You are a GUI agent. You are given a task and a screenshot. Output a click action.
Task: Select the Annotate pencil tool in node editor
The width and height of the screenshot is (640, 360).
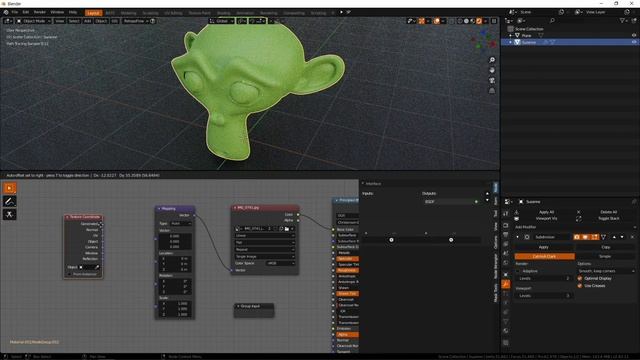point(9,201)
